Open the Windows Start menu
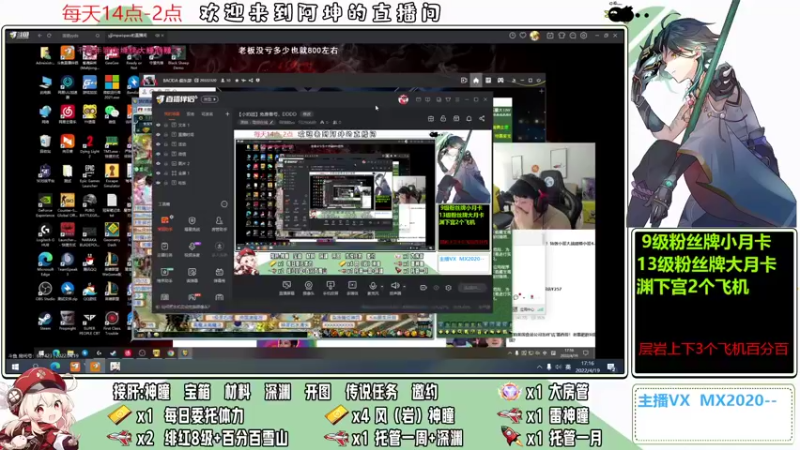Screen dimensions: 800x450 (x=15, y=367)
